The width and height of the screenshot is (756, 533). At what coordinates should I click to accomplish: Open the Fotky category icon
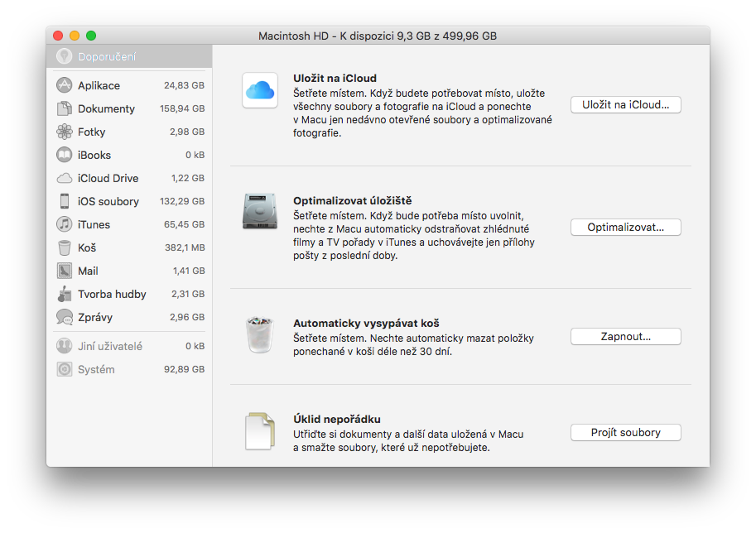coord(65,132)
